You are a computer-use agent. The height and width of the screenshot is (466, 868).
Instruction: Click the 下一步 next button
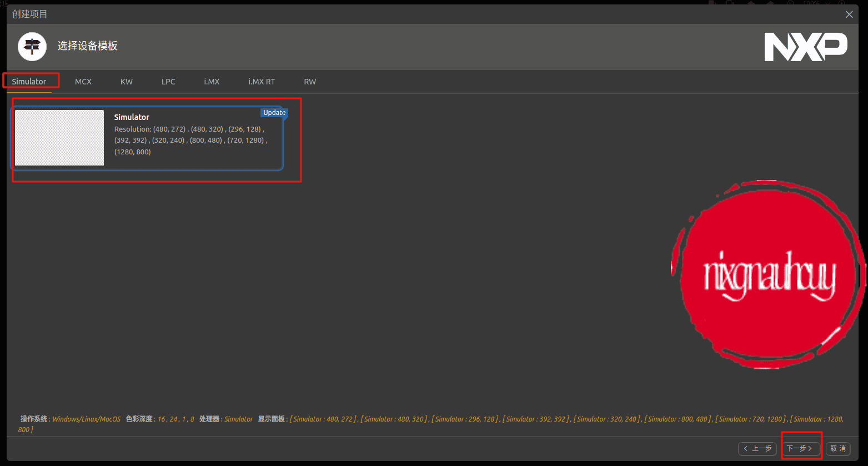(800, 448)
